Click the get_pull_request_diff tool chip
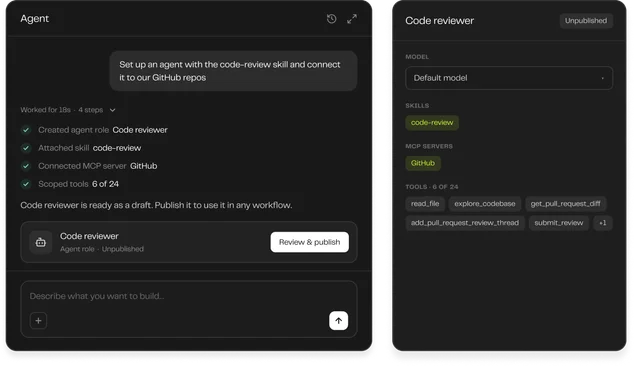The width and height of the screenshot is (634, 366). coord(565,204)
